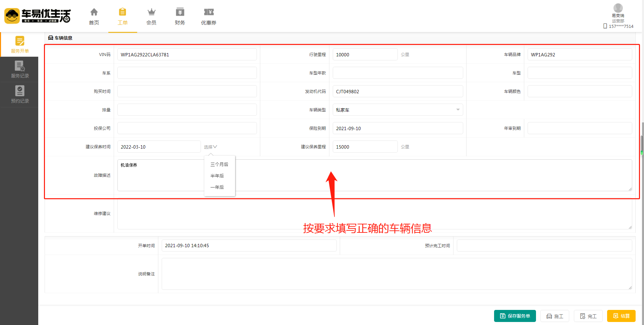Choose 一年后 from the dropdown list
This screenshot has width=644, height=325.
[x=217, y=187]
